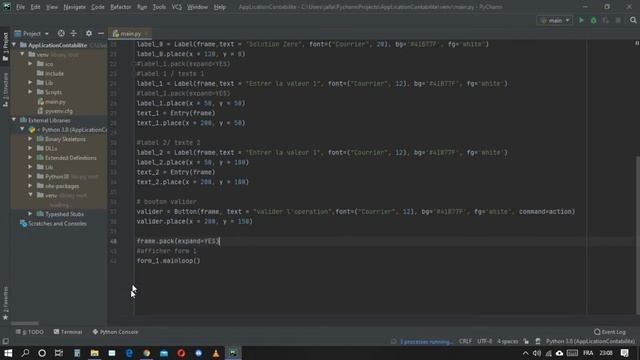
Task: Click the stop process button in toolbar
Action: click(x=618, y=20)
